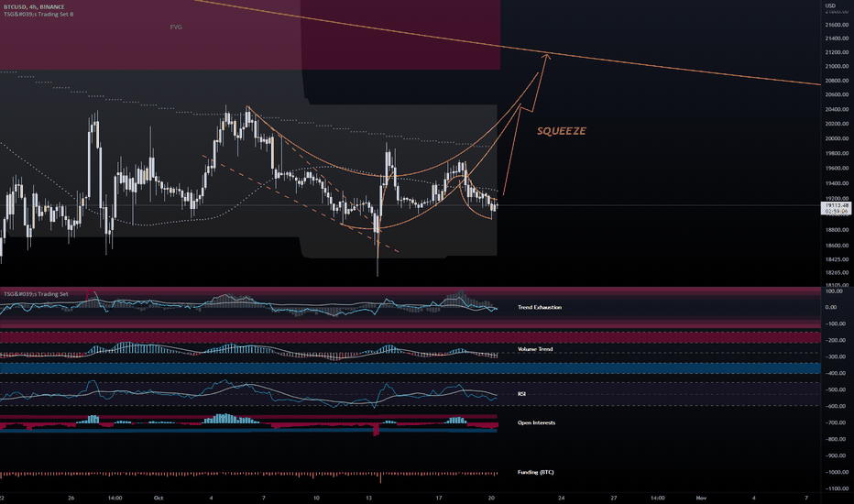Click the 20800.00 price axis label
This screenshot has height=504, width=854.
pos(838,81)
